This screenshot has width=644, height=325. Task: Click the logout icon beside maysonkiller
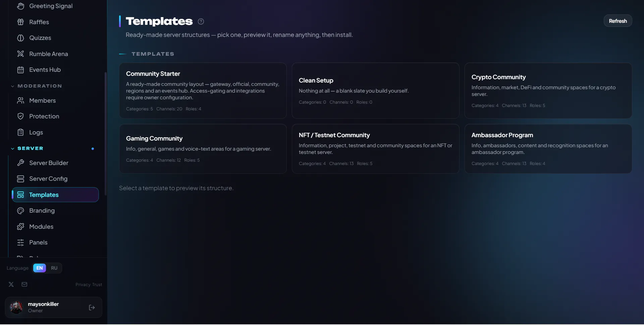click(92, 308)
